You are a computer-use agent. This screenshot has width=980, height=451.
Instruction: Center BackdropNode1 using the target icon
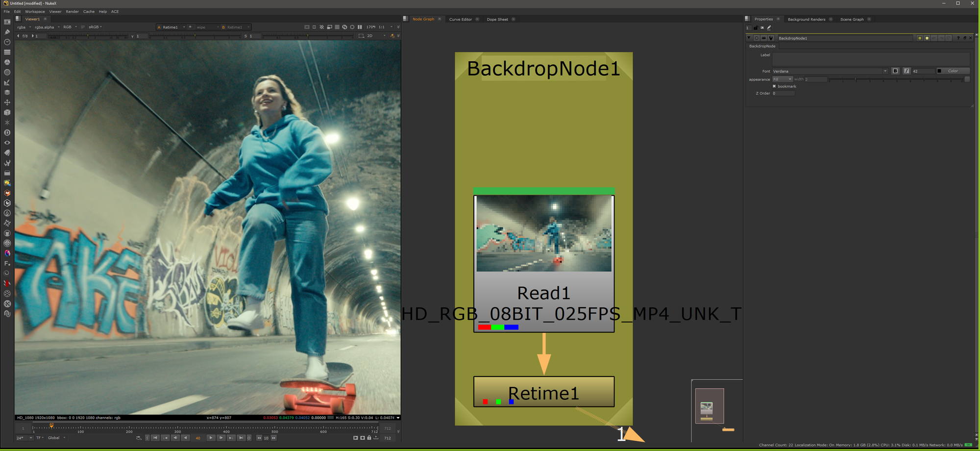757,38
